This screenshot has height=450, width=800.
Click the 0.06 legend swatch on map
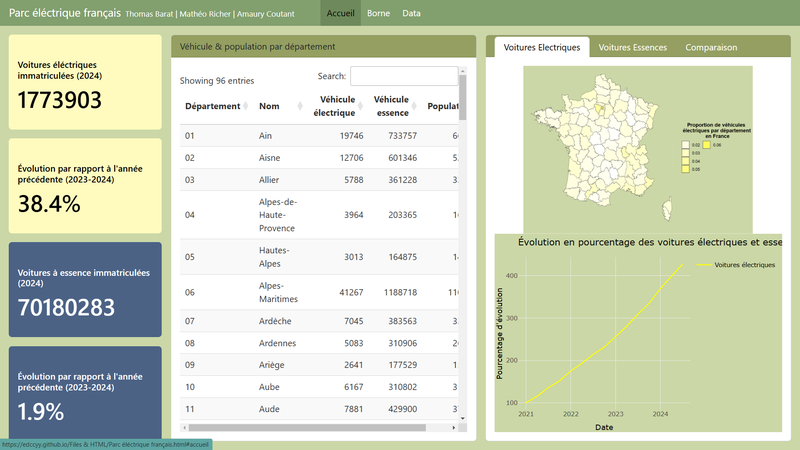tap(707, 145)
